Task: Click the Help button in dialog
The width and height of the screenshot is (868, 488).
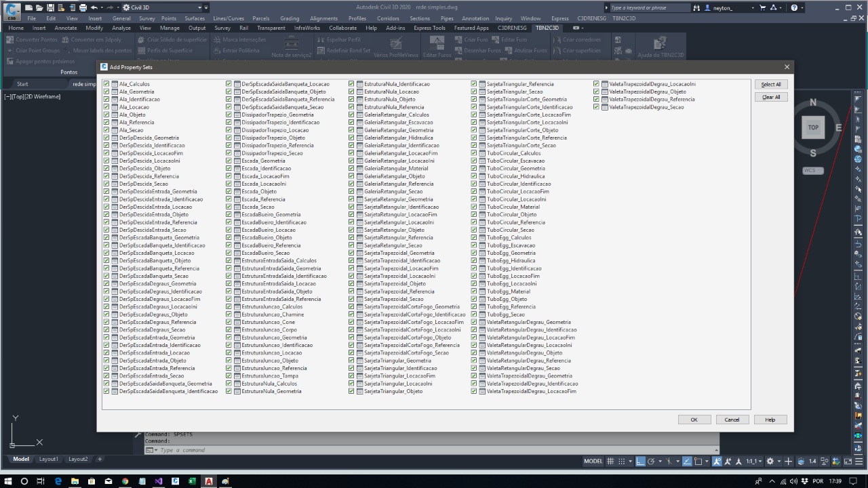Action: [770, 420]
